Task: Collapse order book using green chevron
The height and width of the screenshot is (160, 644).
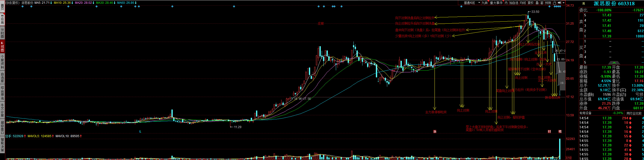Action: click(x=614, y=63)
